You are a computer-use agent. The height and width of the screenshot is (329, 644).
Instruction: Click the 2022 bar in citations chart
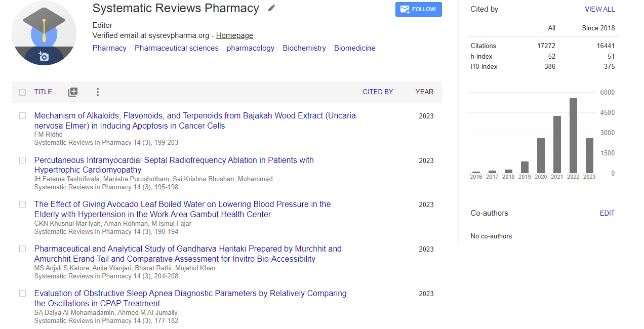(573, 136)
